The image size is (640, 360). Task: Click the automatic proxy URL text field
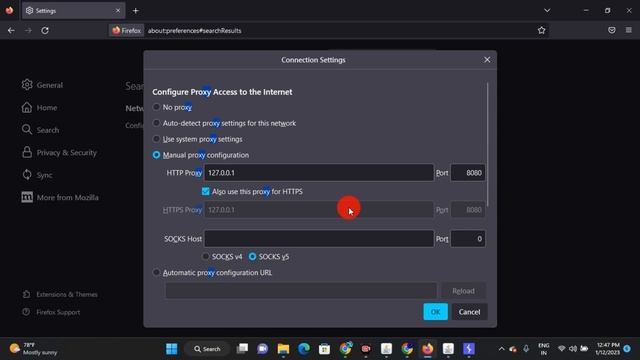tap(301, 291)
